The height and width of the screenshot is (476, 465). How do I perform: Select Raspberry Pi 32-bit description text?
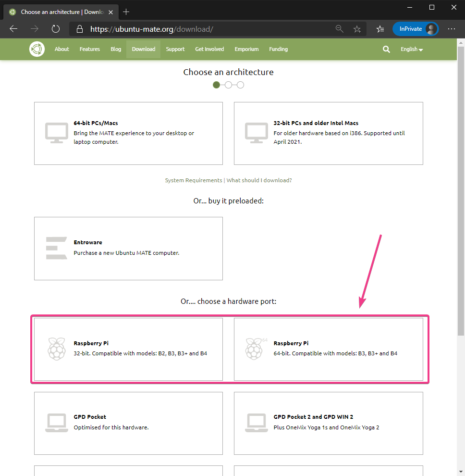pyautogui.click(x=140, y=353)
